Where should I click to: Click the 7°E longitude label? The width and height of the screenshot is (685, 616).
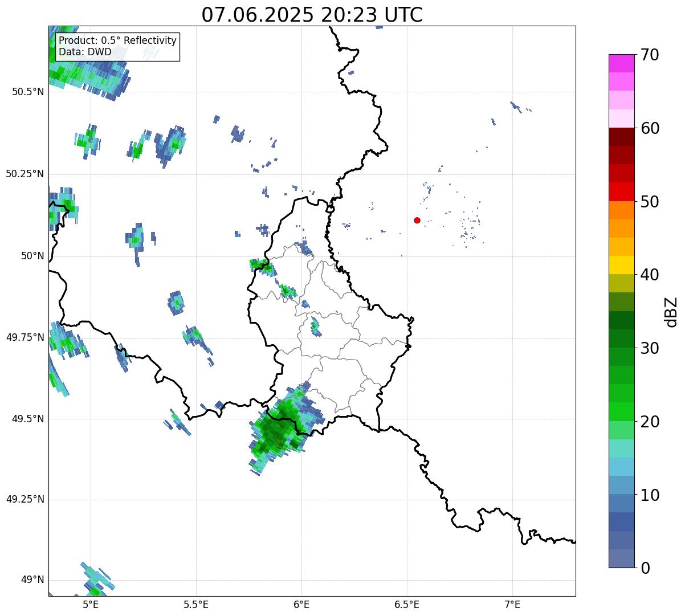point(512,604)
